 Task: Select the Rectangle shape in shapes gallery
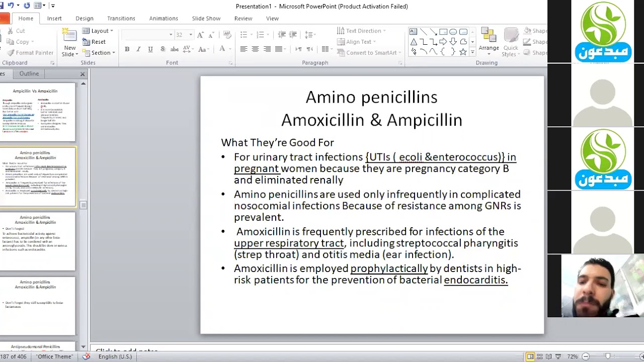coord(443,32)
